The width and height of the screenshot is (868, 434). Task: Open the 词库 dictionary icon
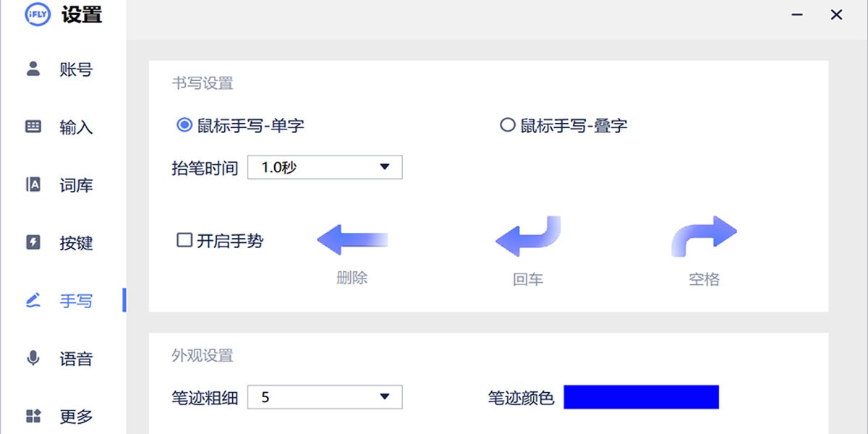pos(33,184)
